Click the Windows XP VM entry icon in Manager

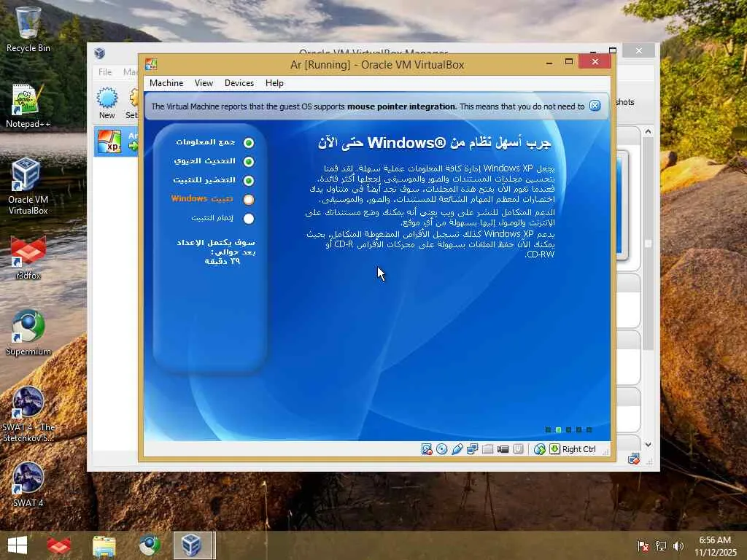point(109,141)
